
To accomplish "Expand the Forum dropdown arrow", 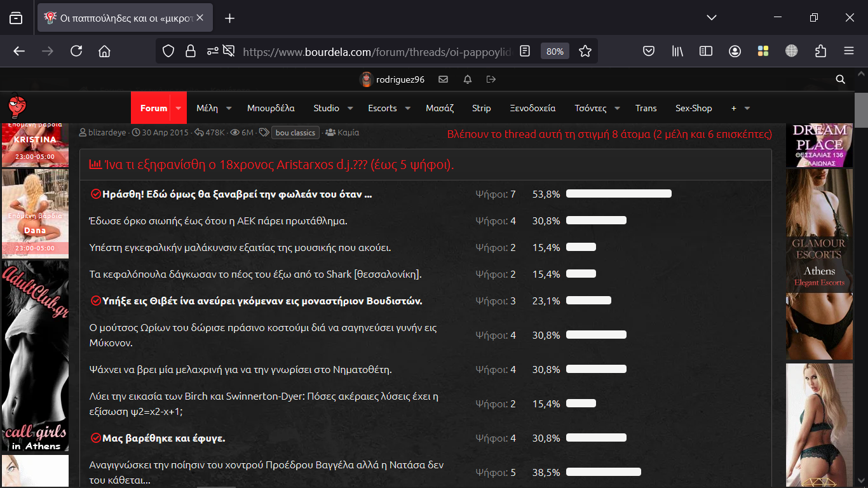I will 179,108.
